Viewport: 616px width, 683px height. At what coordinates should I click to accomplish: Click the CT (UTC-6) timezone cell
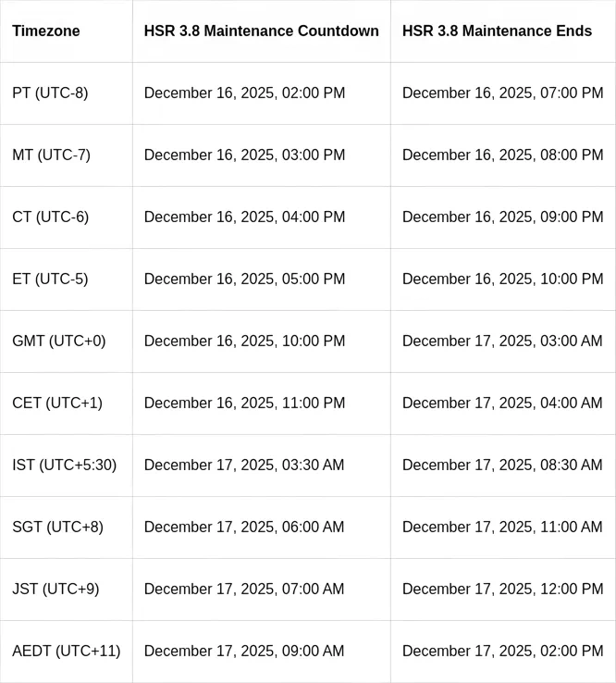[51, 217]
